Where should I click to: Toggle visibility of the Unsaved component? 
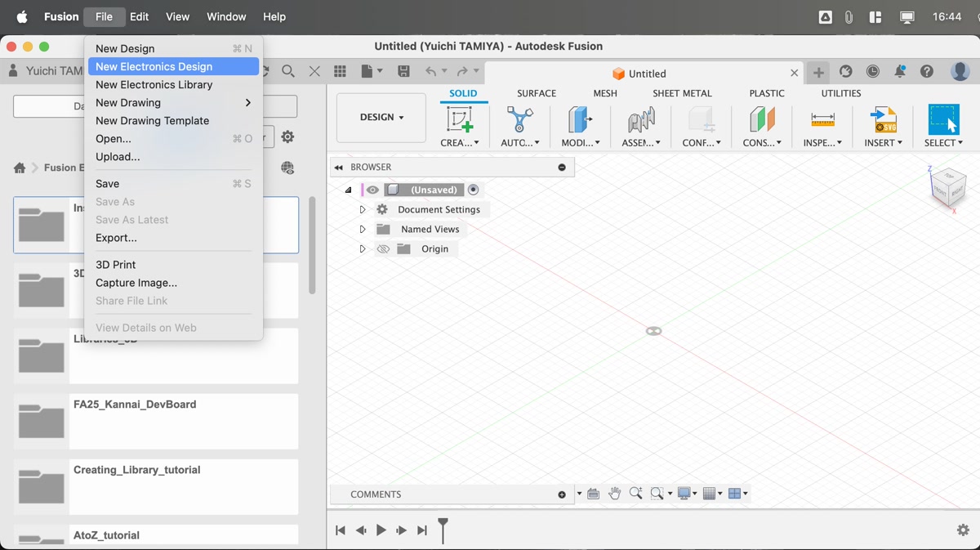(372, 190)
